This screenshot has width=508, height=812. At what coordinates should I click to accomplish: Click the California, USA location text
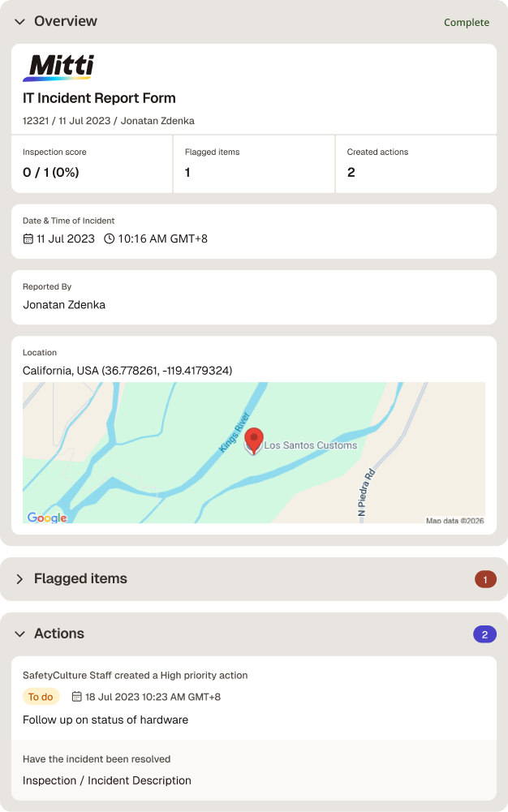(x=127, y=371)
